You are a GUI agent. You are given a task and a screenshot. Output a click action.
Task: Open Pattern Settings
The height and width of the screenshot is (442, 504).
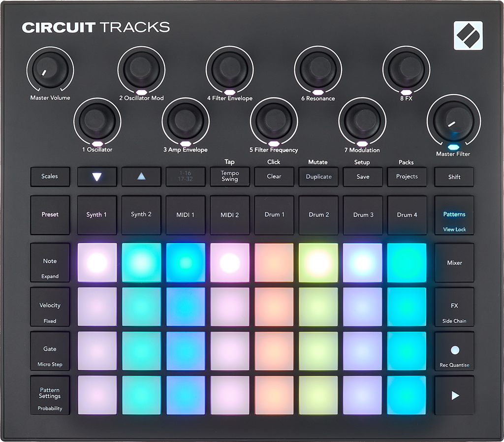coord(50,395)
